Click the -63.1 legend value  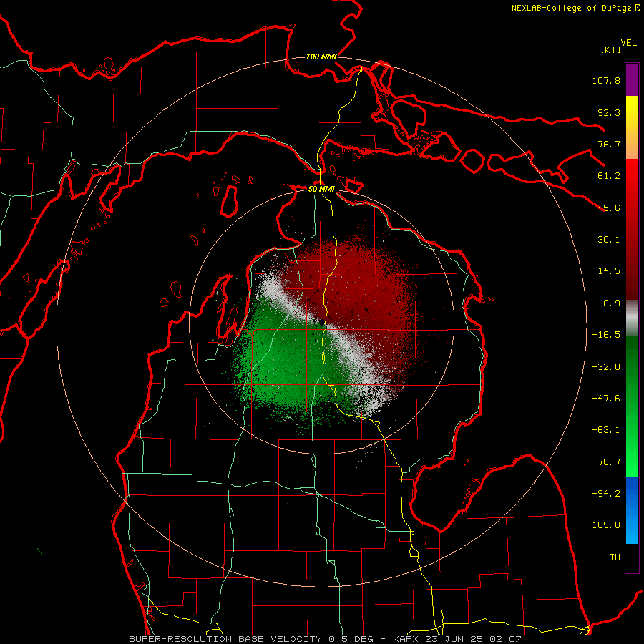(606, 430)
